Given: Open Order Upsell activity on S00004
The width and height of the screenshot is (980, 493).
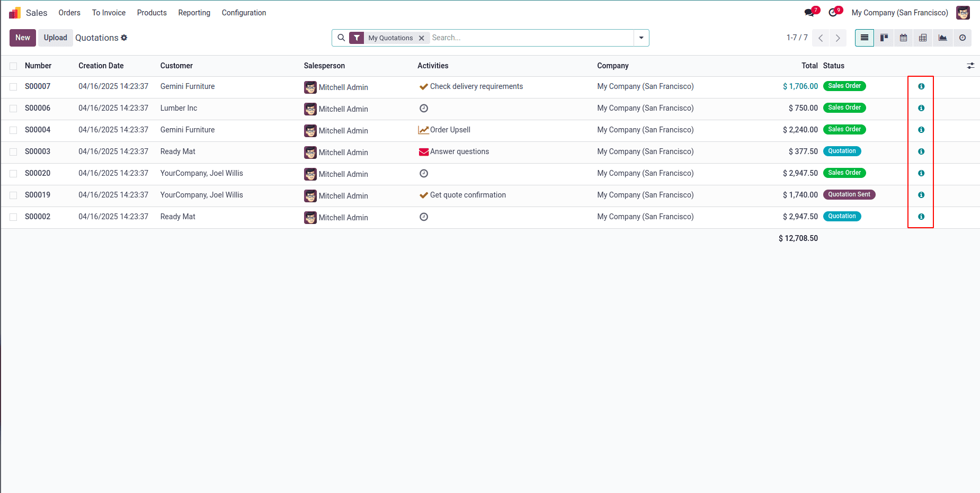Looking at the screenshot, I should (444, 130).
